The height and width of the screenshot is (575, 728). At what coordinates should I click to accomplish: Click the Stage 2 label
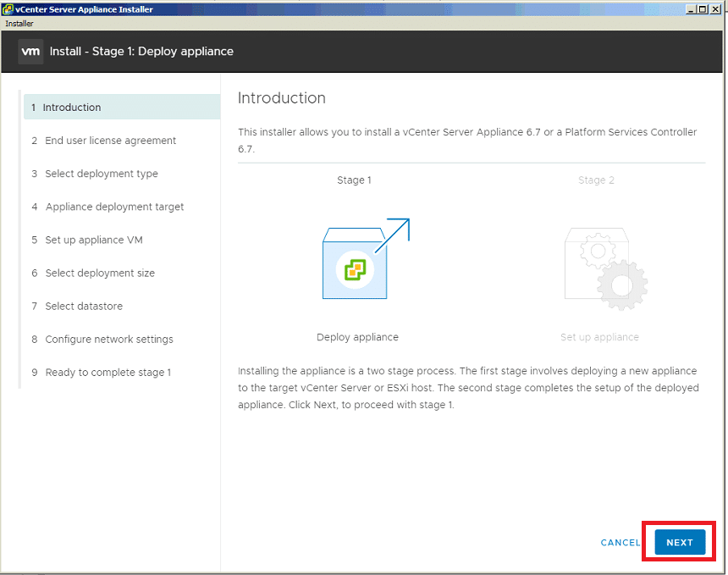tap(596, 180)
